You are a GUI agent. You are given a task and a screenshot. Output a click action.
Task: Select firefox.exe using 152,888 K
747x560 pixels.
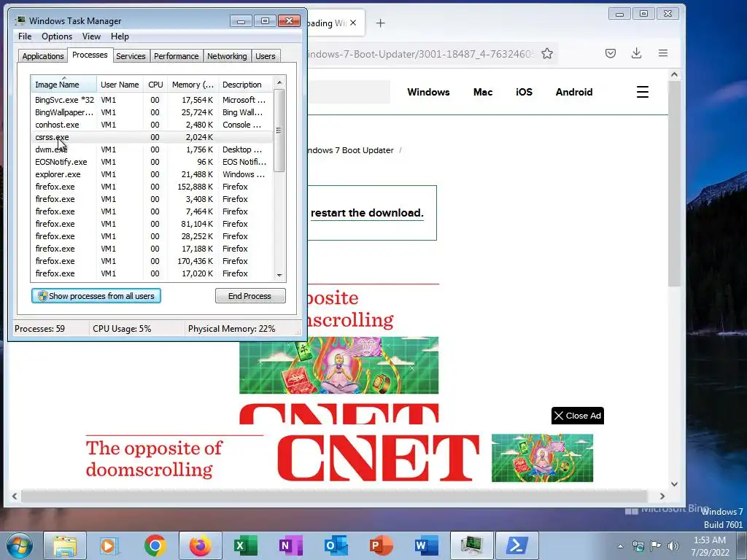click(152, 187)
